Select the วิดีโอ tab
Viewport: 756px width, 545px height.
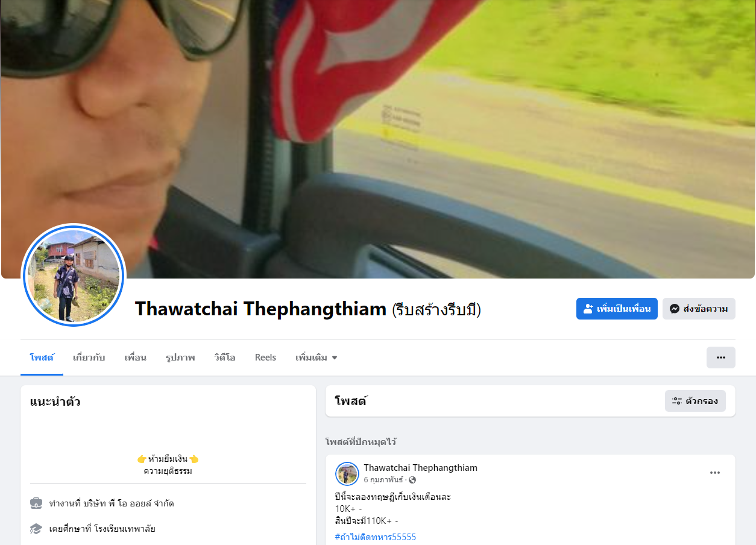click(224, 358)
